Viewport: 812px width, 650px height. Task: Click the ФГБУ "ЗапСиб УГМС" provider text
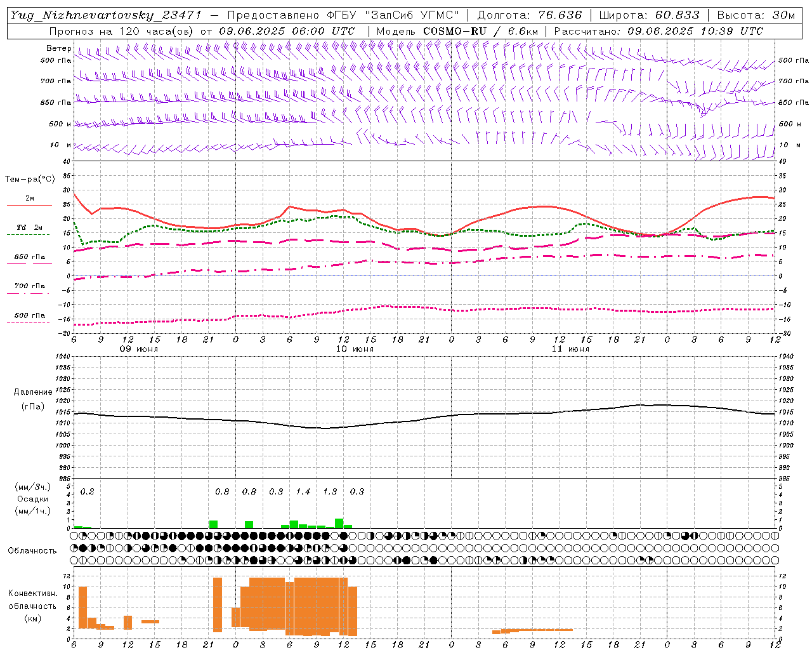[x=394, y=15]
